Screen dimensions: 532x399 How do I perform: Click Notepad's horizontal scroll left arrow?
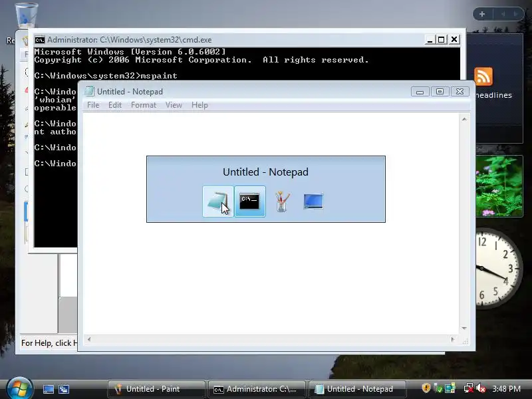tap(89, 339)
